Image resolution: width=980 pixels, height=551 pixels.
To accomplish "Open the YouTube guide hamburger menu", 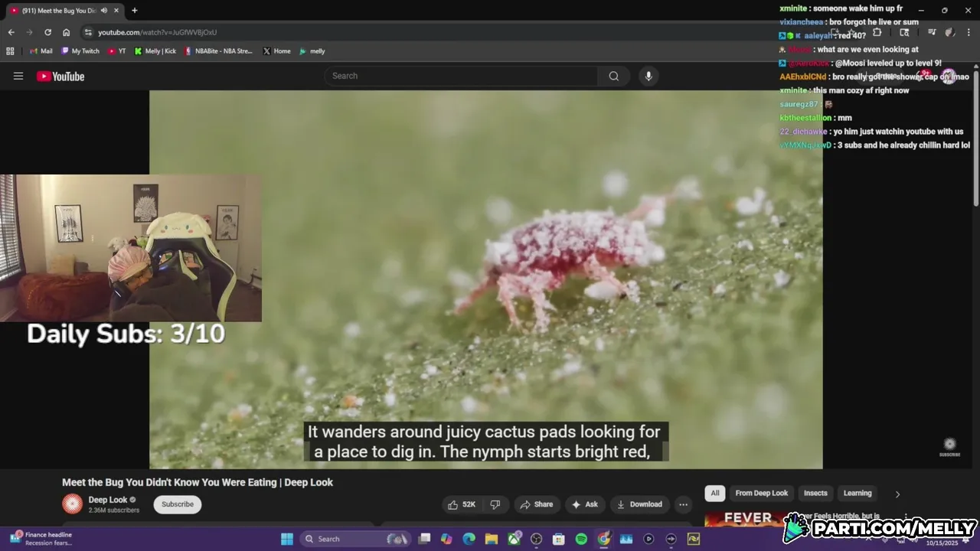I will [18, 76].
